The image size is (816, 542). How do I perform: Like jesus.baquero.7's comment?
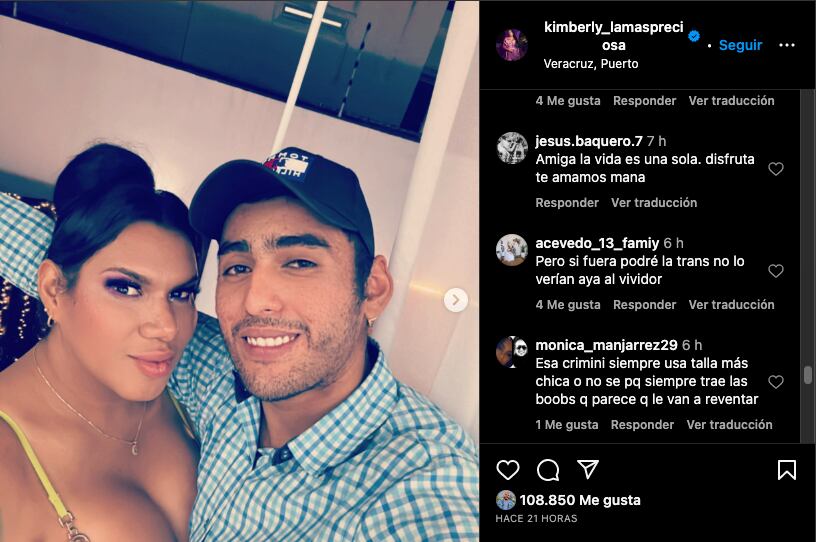(775, 169)
